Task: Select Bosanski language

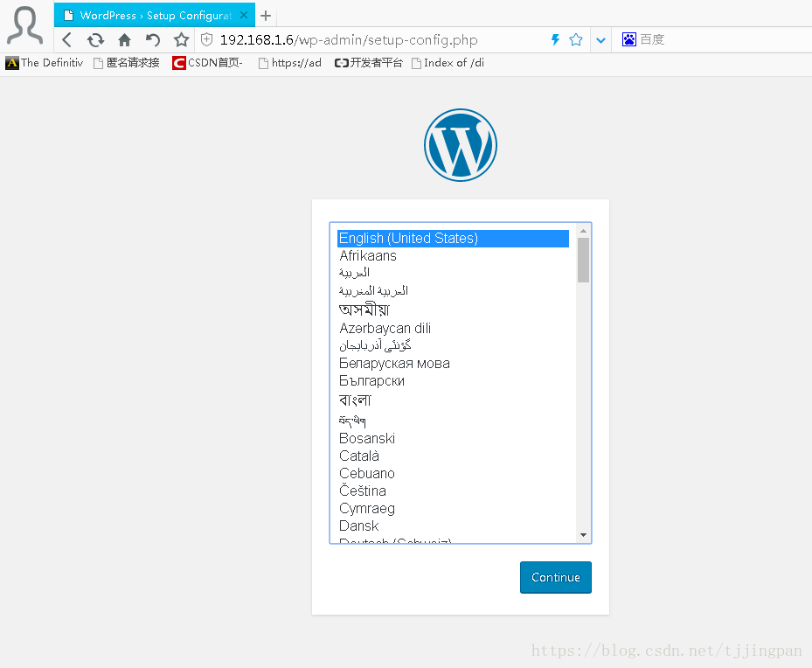Action: [453, 438]
